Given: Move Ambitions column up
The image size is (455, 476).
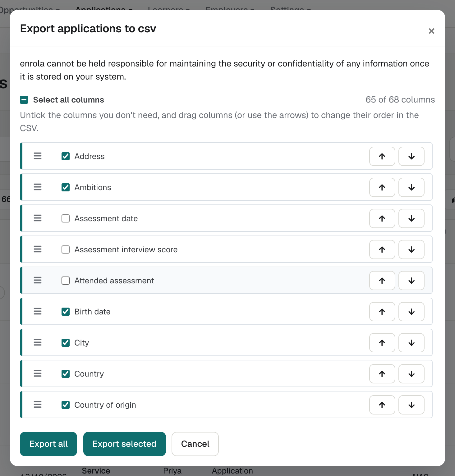Looking at the screenshot, I should (x=382, y=187).
